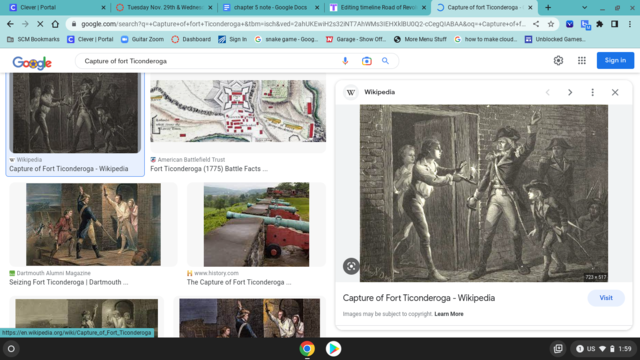640x360 pixels.
Task: Open Play Store from the shelf
Action: click(333, 349)
